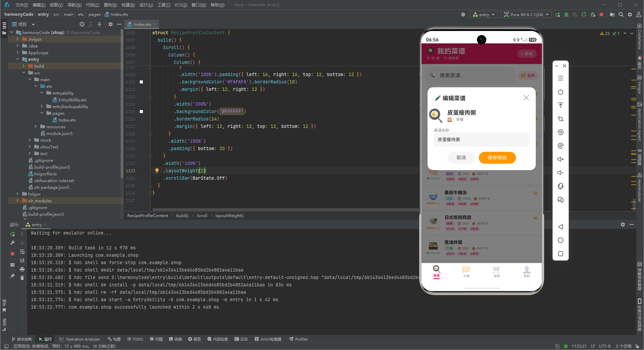Toggle the favorite star on 番茄牛腩汤
Image resolution: width=644 pixels, height=350 pixels.
pos(535,193)
